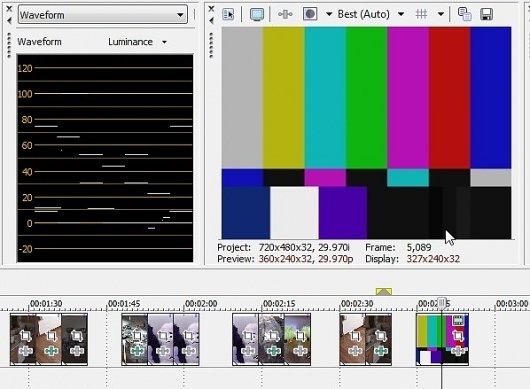
Task: Open green Event FX on event at 00:02:15
Action: [x=273, y=351]
